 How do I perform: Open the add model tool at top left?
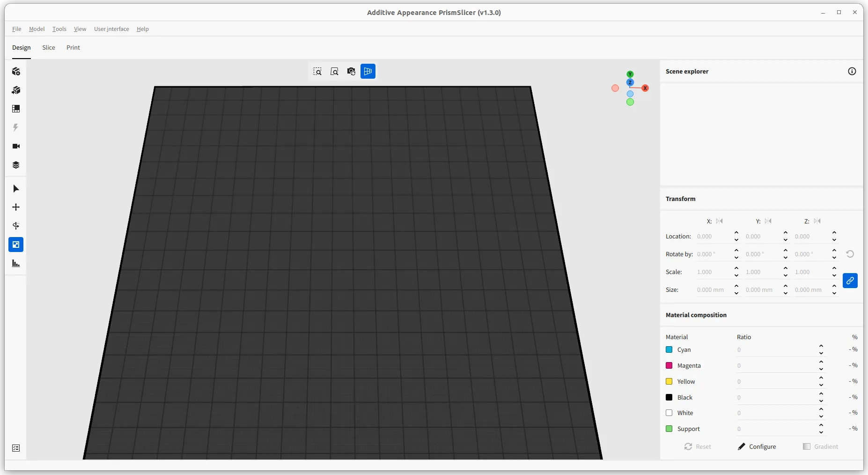16,71
